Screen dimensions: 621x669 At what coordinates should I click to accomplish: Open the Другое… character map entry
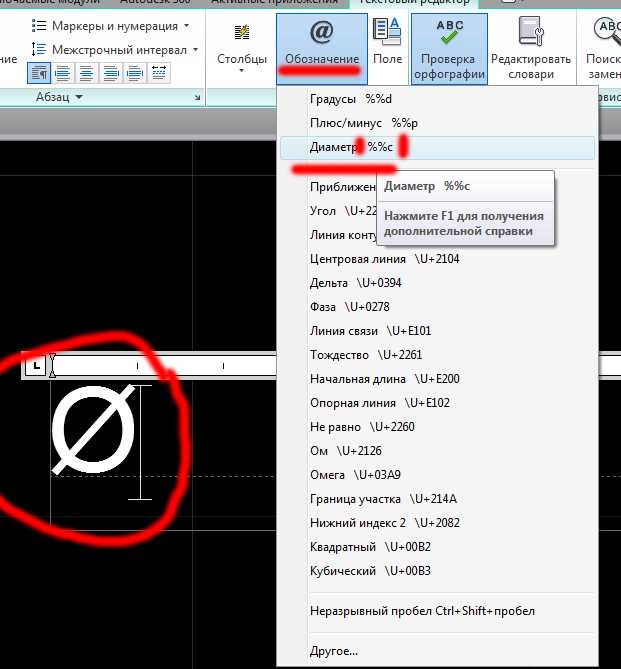click(x=437, y=651)
